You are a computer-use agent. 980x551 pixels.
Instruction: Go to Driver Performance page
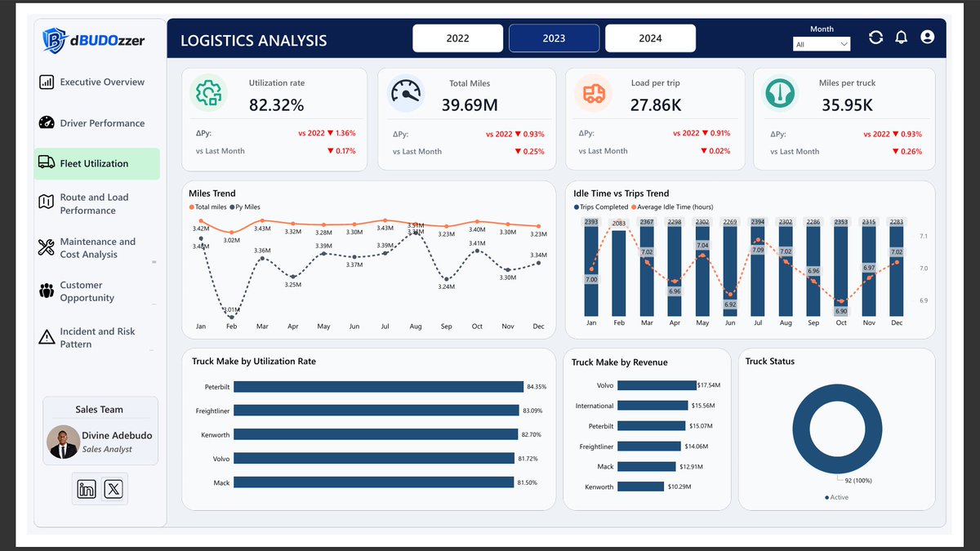[x=102, y=123]
